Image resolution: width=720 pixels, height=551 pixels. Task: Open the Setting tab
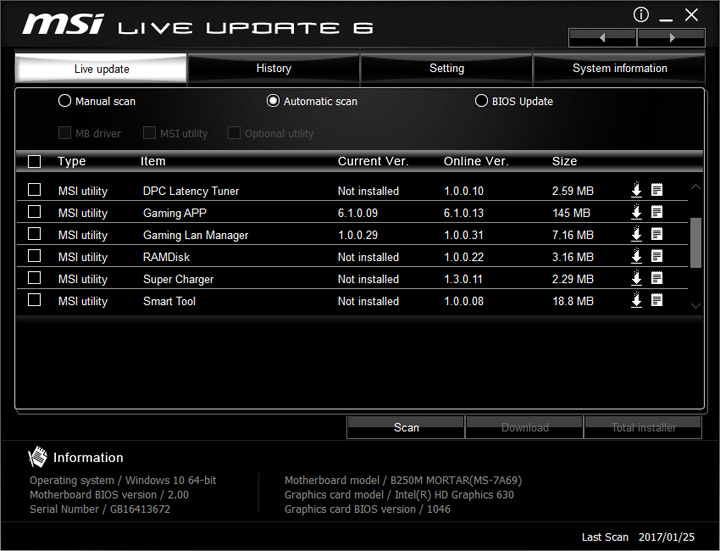[x=446, y=68]
